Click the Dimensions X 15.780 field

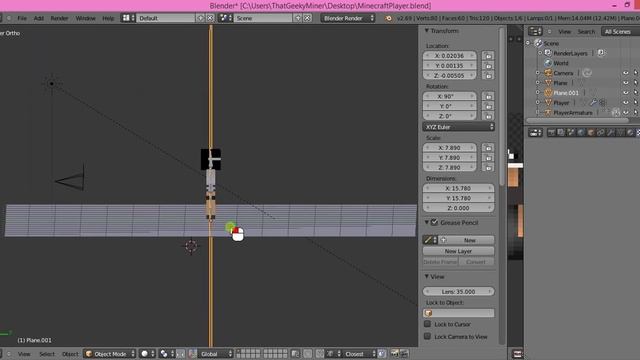(458, 188)
